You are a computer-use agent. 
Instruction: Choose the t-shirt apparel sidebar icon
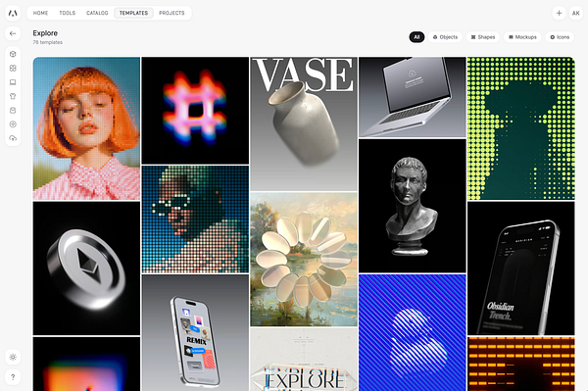click(13, 96)
